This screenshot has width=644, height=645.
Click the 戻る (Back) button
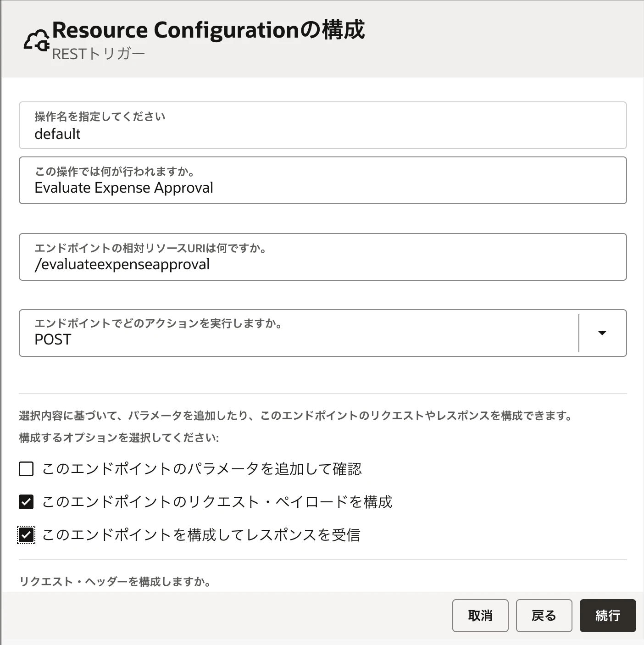(x=544, y=616)
